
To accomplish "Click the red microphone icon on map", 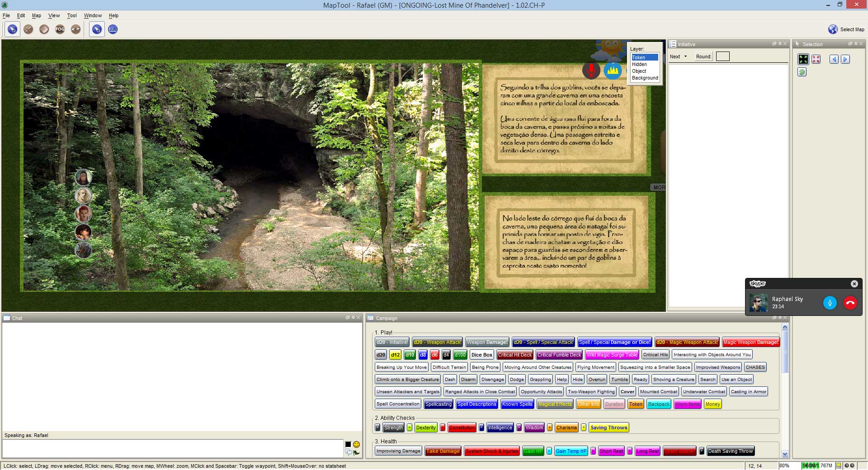I will coord(591,70).
